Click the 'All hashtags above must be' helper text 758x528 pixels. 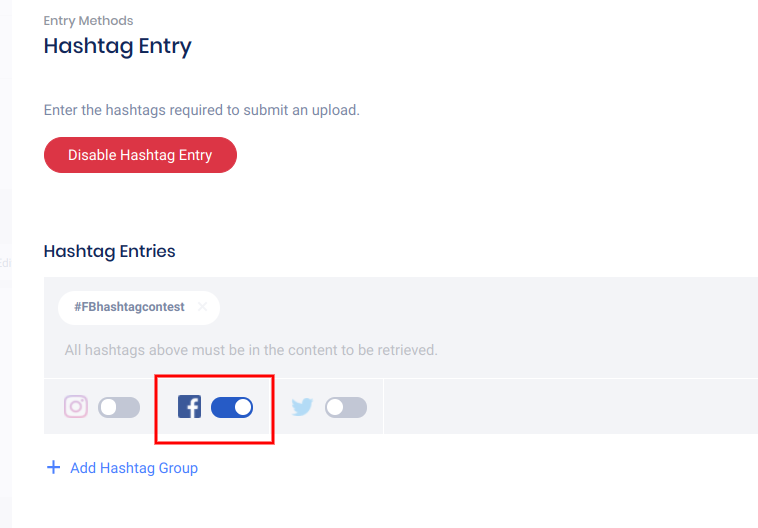[251, 350]
